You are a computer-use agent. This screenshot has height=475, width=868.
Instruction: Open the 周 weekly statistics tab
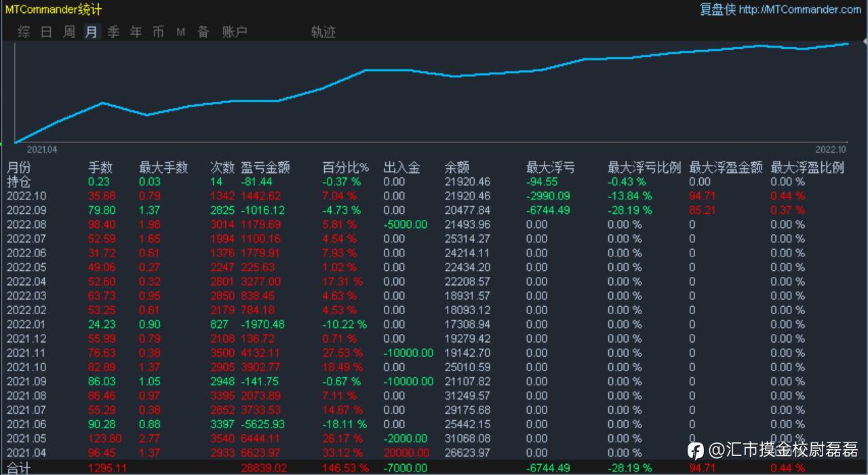pos(69,32)
